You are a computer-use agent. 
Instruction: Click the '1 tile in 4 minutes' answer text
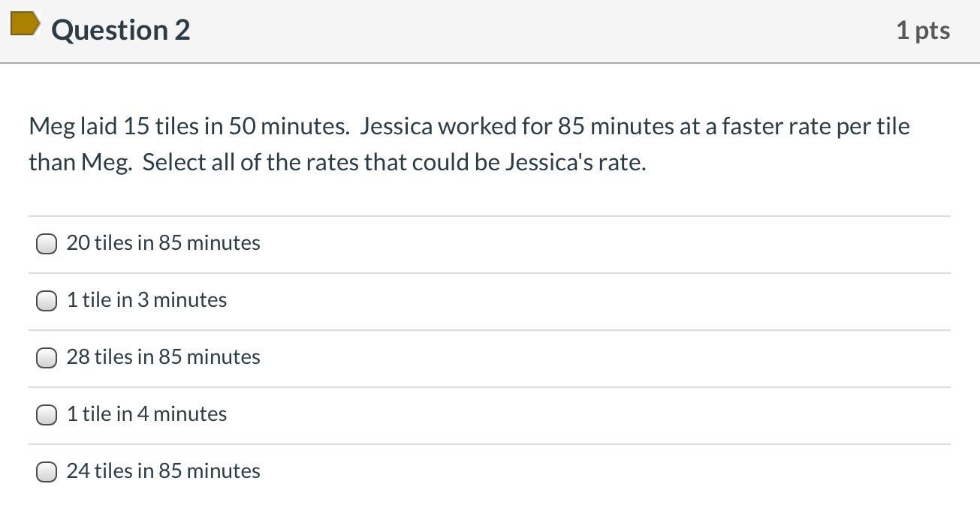click(x=146, y=414)
